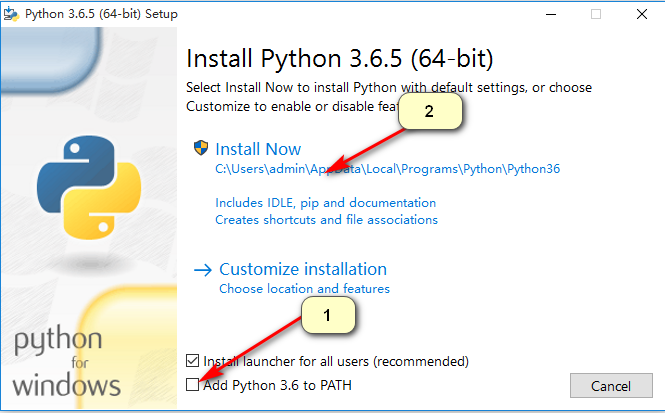Screen dimensions: 665x413
Task: Click 'Choose location and features' text
Action: 304,289
